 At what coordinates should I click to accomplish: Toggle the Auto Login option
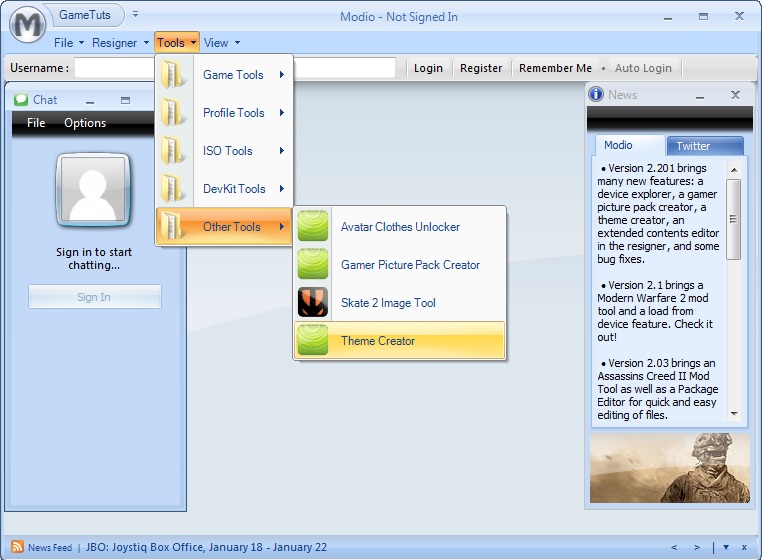[643, 68]
